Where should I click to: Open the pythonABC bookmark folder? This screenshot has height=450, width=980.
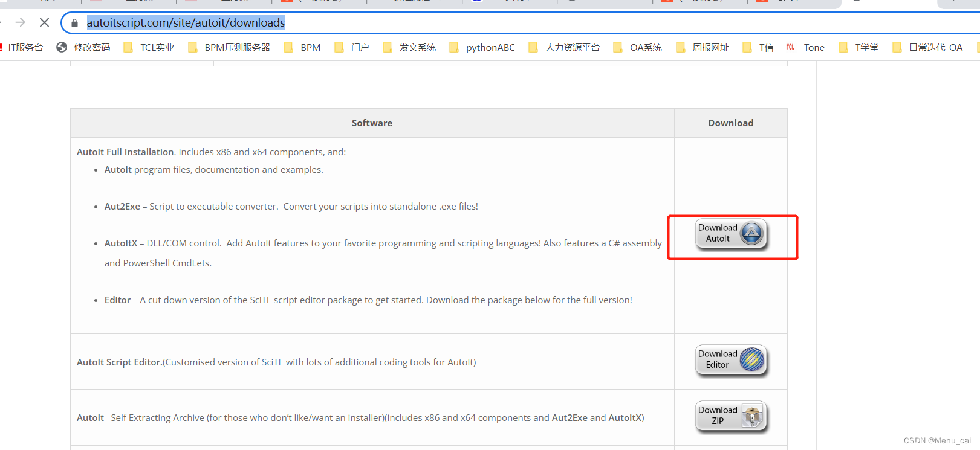coord(482,48)
